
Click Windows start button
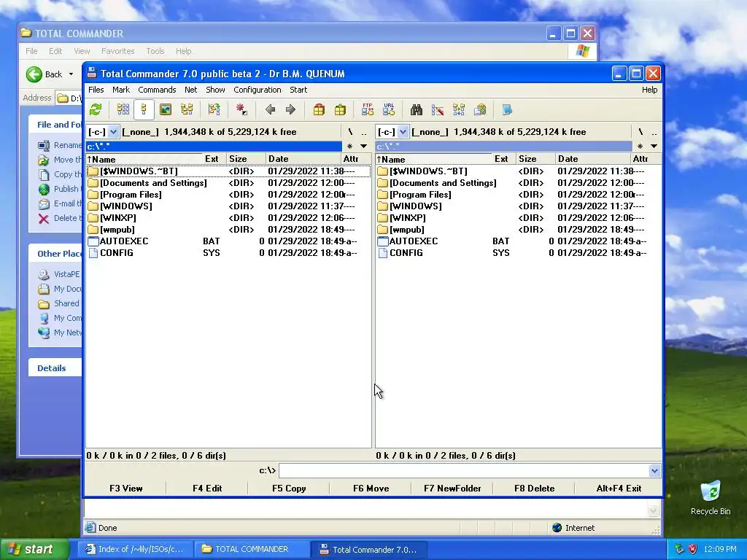click(34, 549)
